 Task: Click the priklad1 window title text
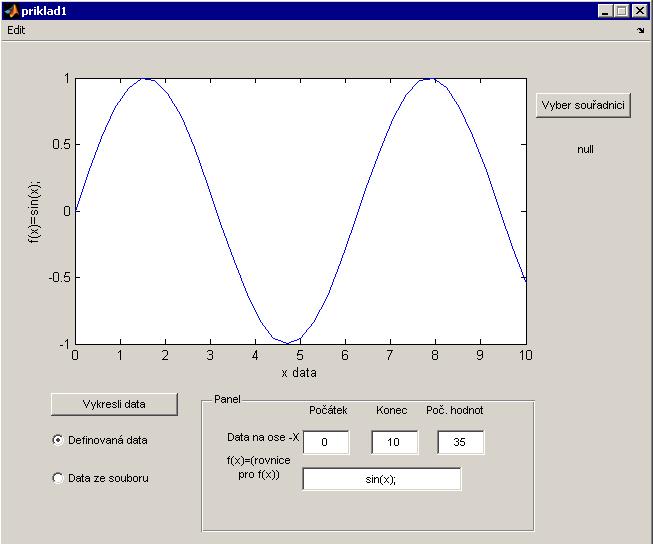coord(44,11)
